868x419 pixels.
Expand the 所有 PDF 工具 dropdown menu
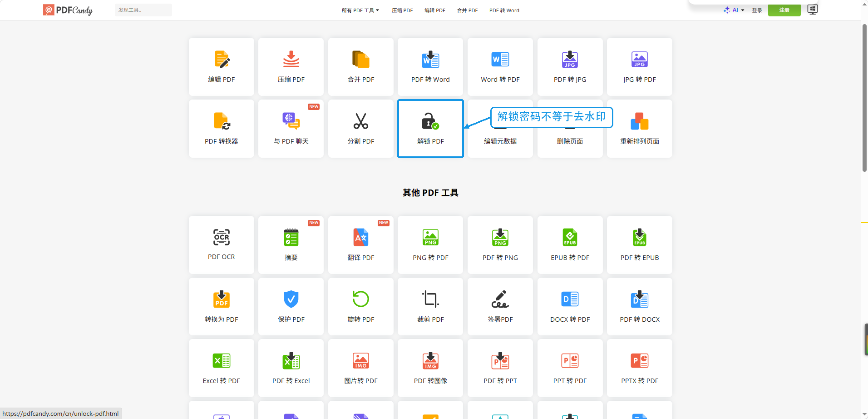tap(360, 10)
